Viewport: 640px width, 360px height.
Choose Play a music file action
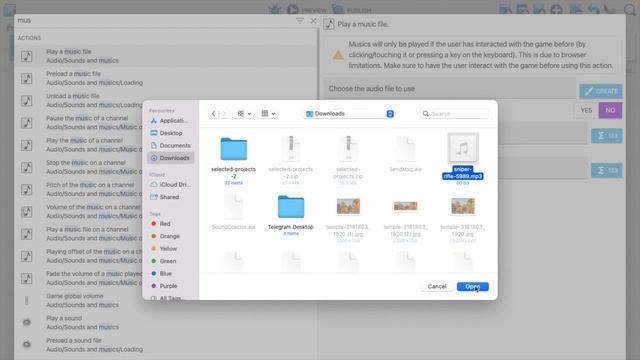[166, 56]
